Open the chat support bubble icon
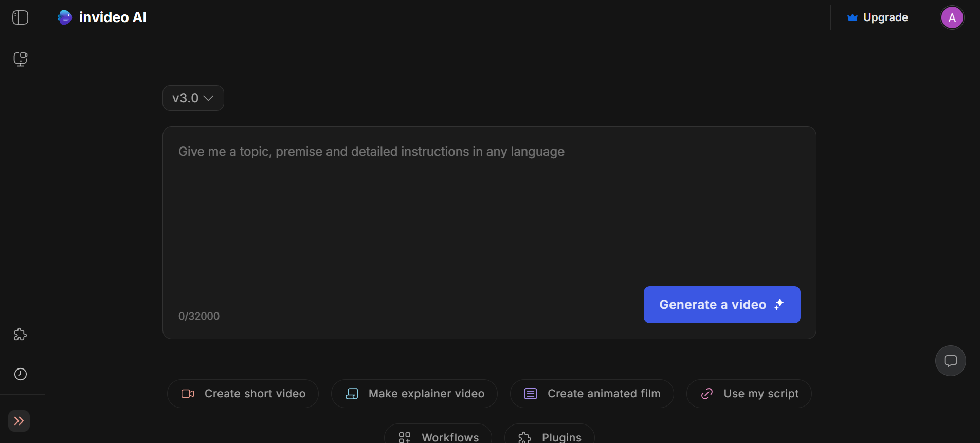This screenshot has height=443, width=980. click(950, 361)
